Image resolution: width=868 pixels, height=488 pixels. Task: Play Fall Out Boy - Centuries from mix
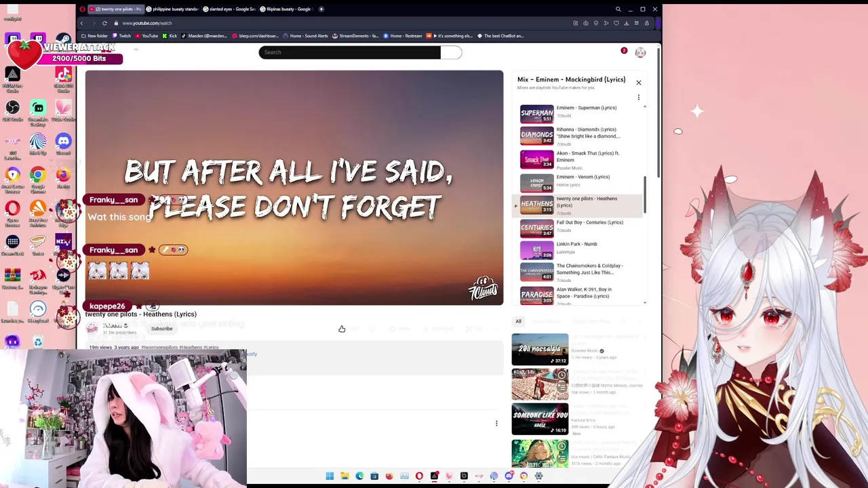576,227
